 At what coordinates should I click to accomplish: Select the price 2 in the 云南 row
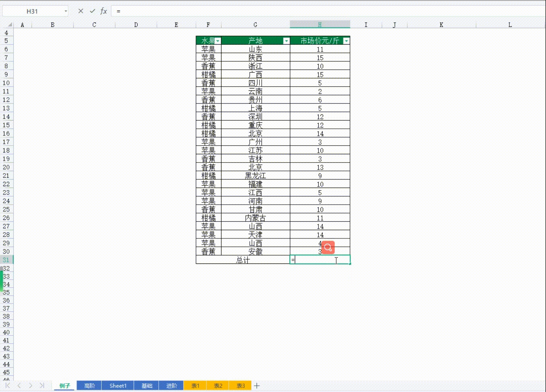click(320, 91)
